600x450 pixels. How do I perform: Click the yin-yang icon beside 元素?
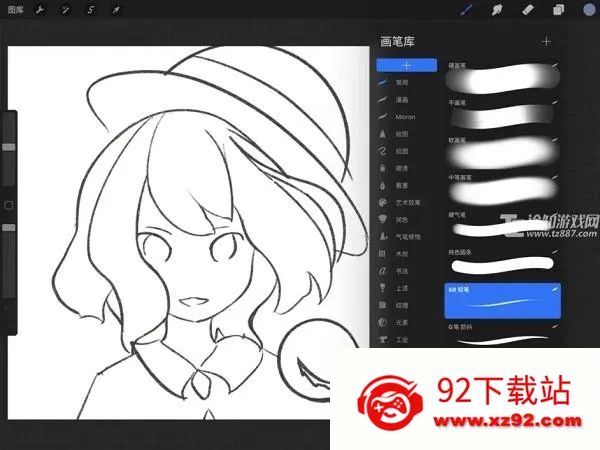pos(382,323)
